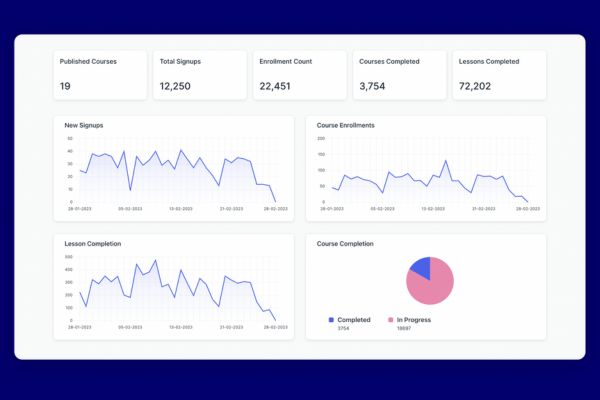Click the Courses Completed stat card
This screenshot has width=600, height=400.
coord(398,75)
